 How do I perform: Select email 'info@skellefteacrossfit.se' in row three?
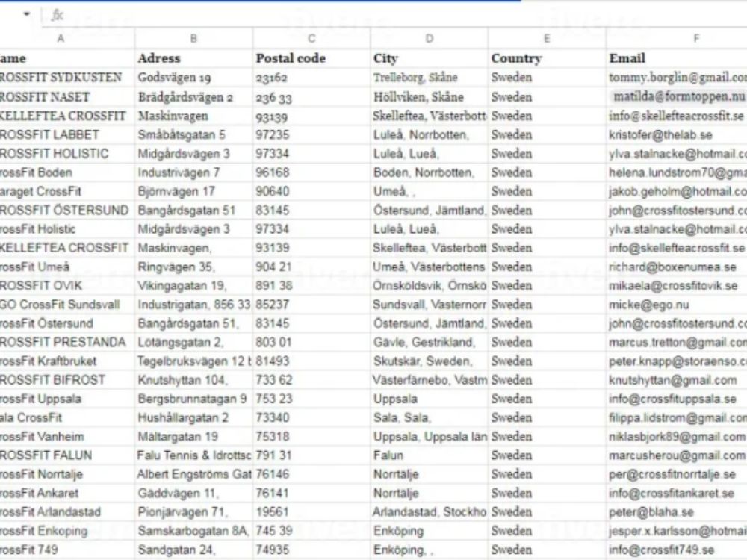(x=677, y=116)
